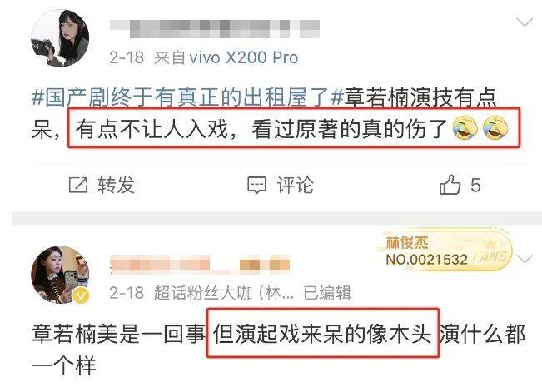The width and height of the screenshot is (542, 392).
Task: Tap the 转发 repost icon
Action: click(x=78, y=185)
